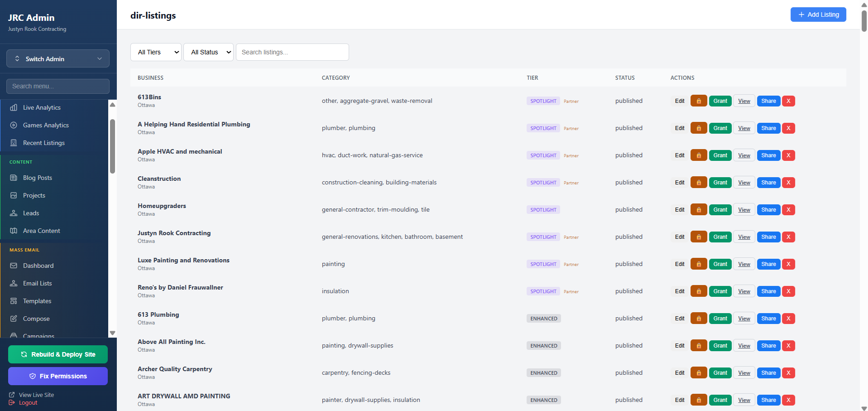This screenshot has height=411, width=868.
Task: Click the Blog Posts icon
Action: click(14, 178)
